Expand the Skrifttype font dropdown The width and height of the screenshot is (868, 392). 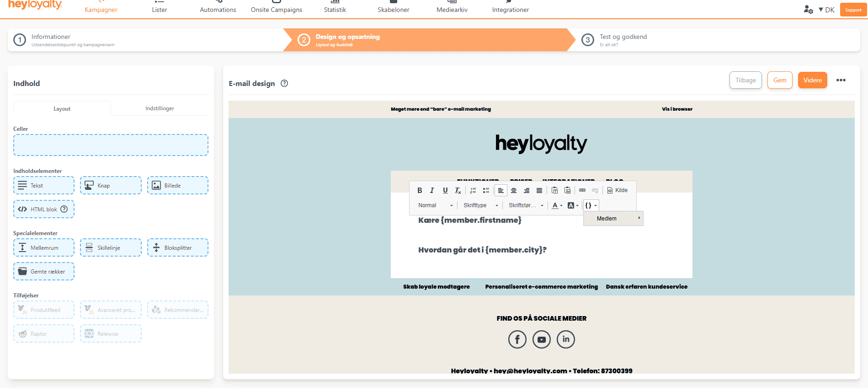click(480, 205)
